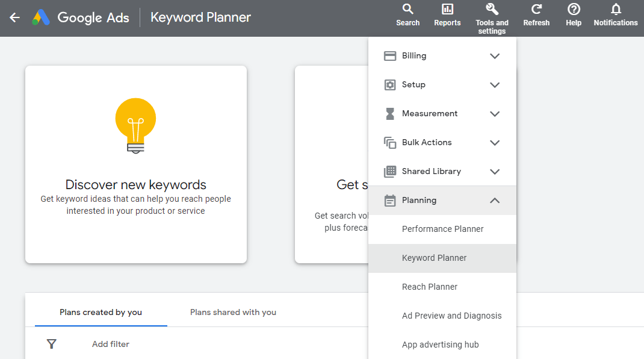Click the Google Ads logo
The height and width of the screenshot is (359, 644).
click(x=41, y=17)
